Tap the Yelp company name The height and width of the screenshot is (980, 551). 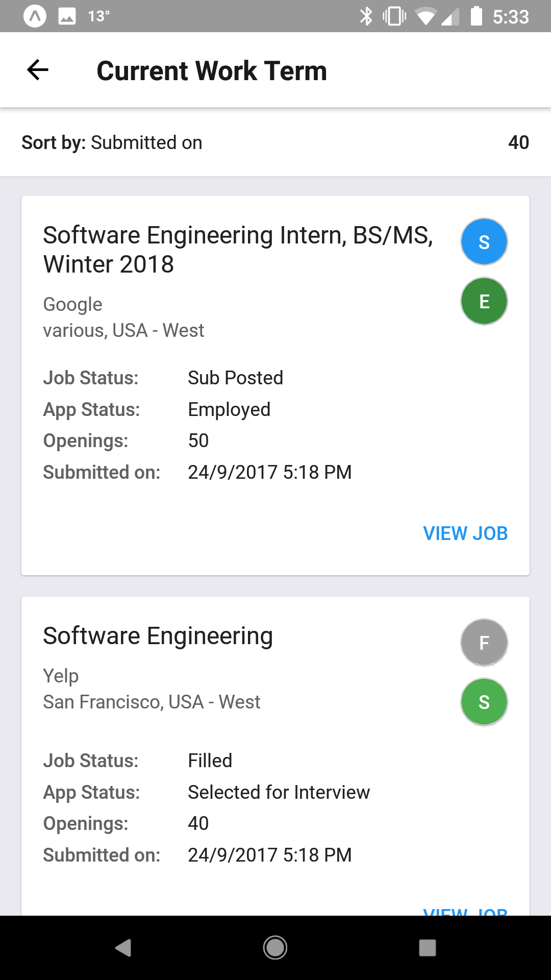61,676
